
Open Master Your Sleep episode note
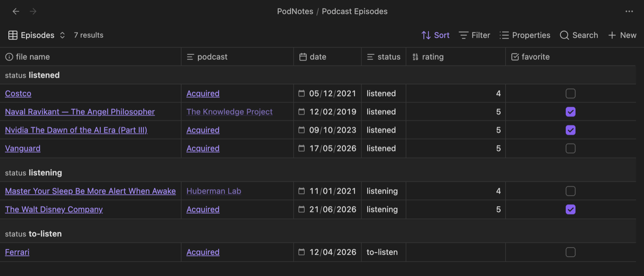click(x=90, y=191)
